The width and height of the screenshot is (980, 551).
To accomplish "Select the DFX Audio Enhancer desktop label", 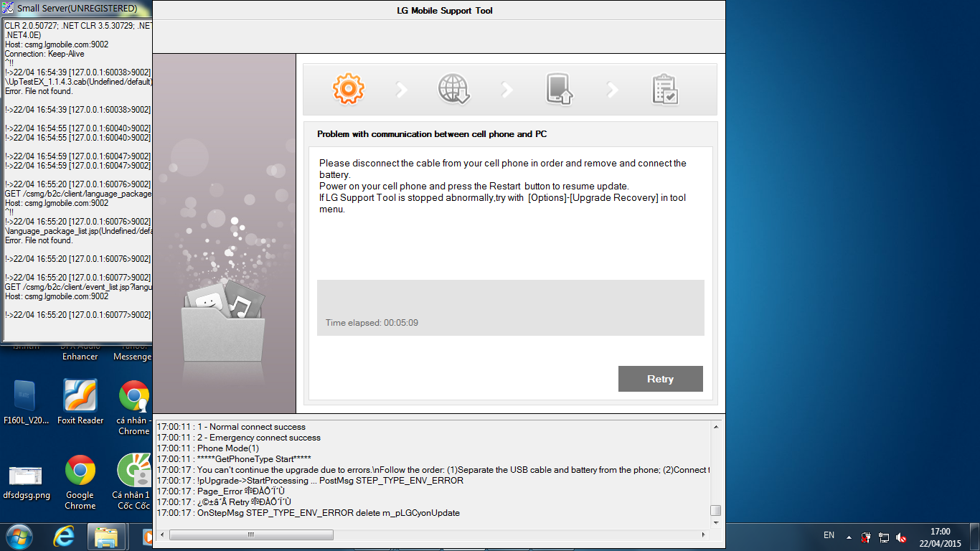I will [80, 352].
